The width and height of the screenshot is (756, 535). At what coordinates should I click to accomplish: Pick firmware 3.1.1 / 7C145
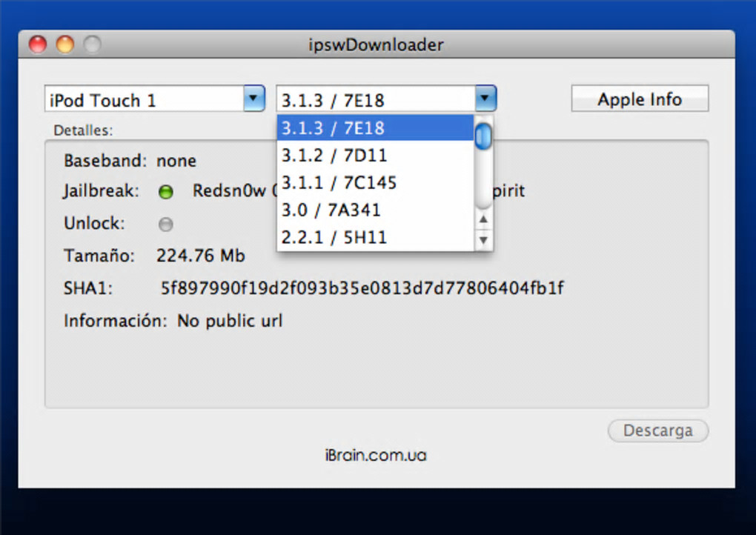pyautogui.click(x=375, y=183)
